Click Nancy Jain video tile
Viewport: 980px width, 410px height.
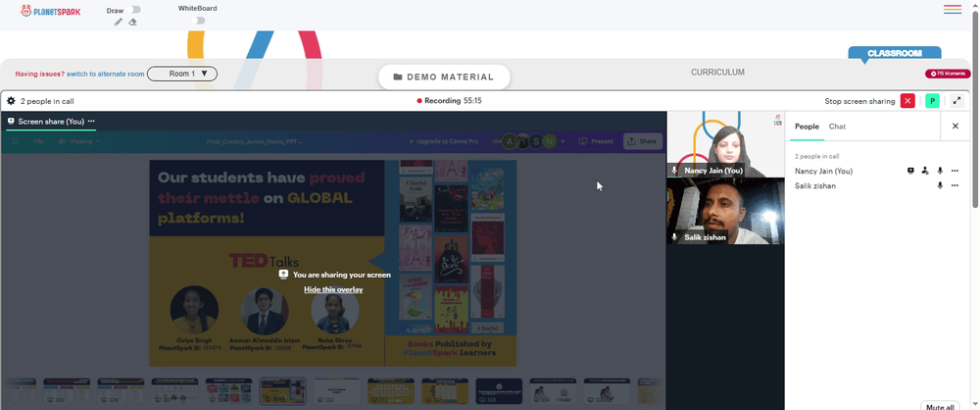725,144
